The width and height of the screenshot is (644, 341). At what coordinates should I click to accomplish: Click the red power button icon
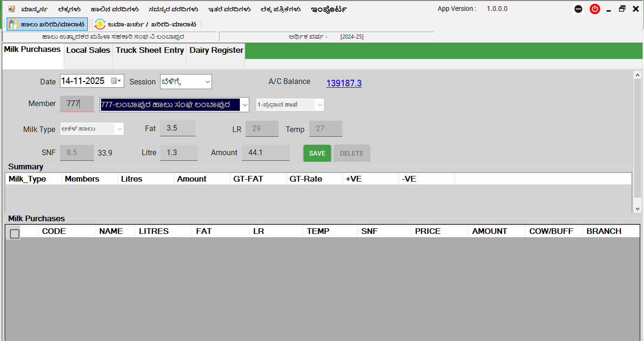[x=595, y=9]
